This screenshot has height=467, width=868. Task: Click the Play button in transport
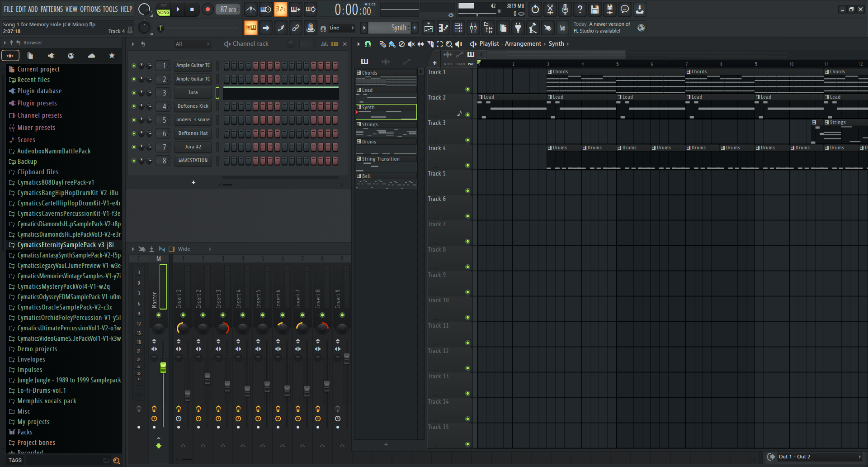coord(178,9)
